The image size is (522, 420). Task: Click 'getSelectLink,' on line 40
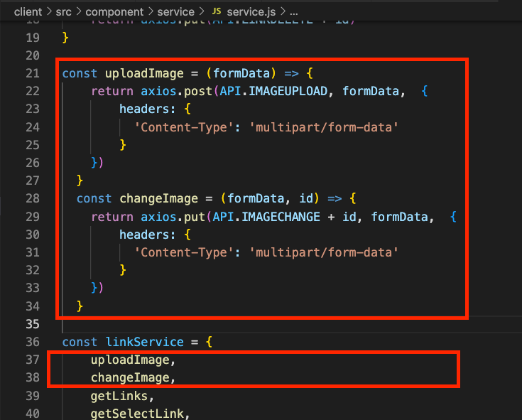point(140,414)
